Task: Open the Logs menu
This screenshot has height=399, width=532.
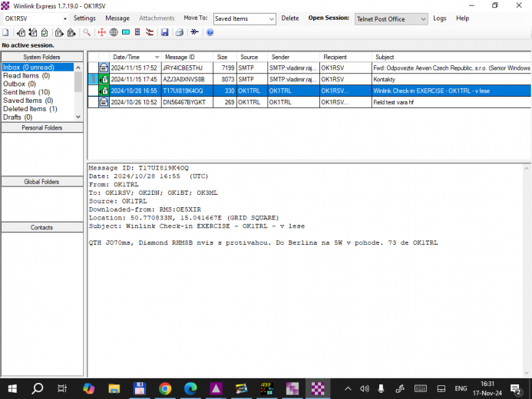Action: (439, 18)
